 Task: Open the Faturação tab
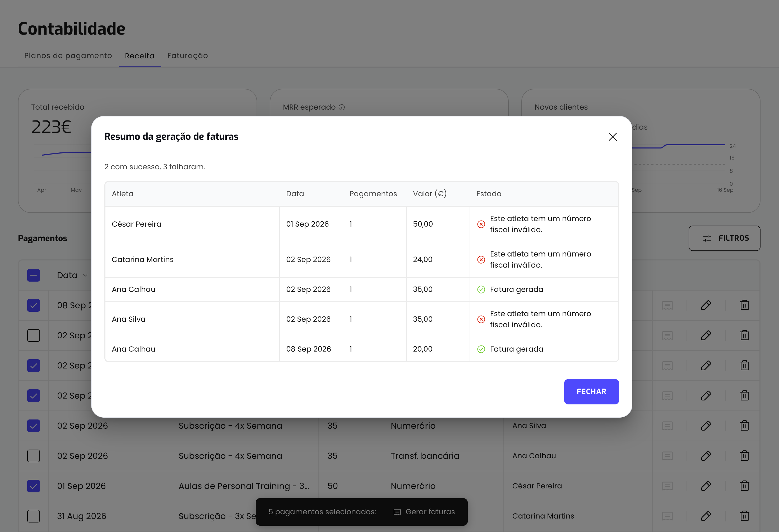[188, 56]
